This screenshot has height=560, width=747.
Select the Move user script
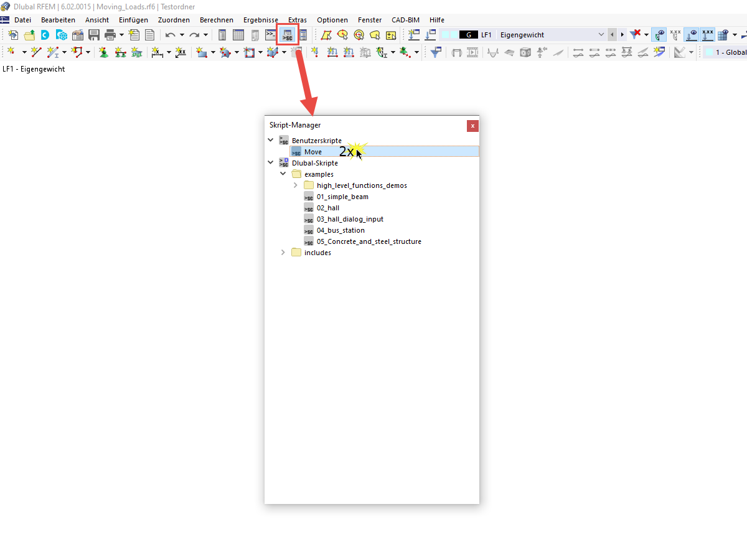[384, 151]
